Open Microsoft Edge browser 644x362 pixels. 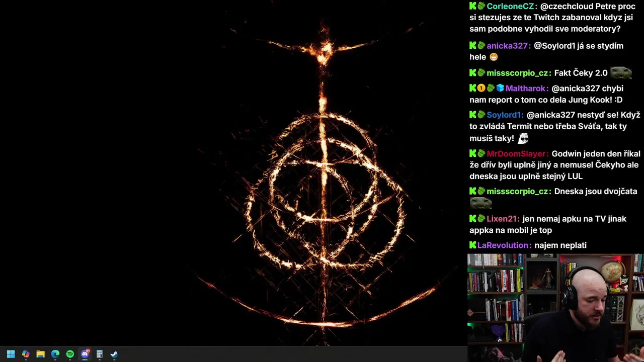[x=55, y=354]
